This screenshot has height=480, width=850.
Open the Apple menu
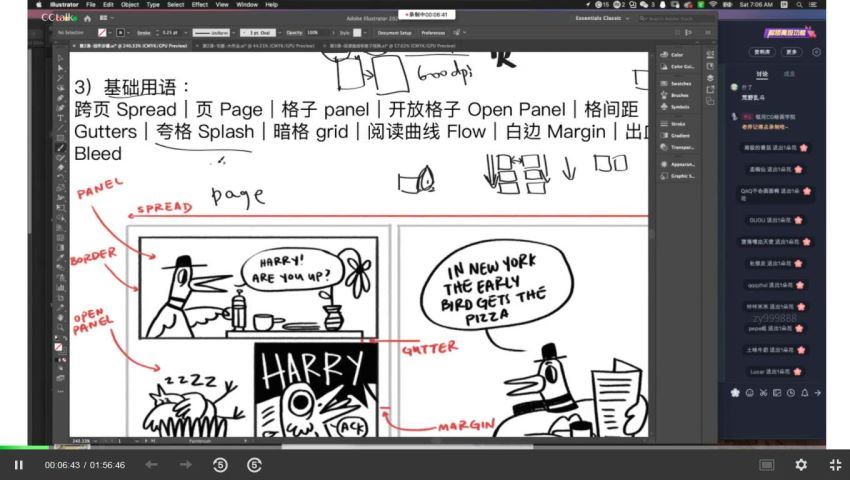click(x=39, y=4)
